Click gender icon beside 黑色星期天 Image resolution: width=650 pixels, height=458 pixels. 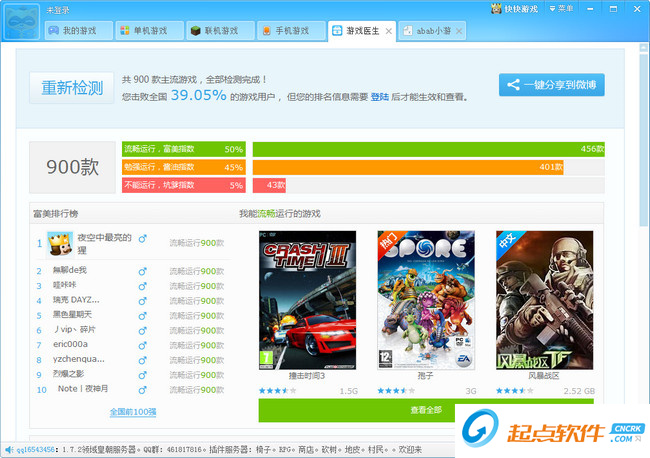142,316
